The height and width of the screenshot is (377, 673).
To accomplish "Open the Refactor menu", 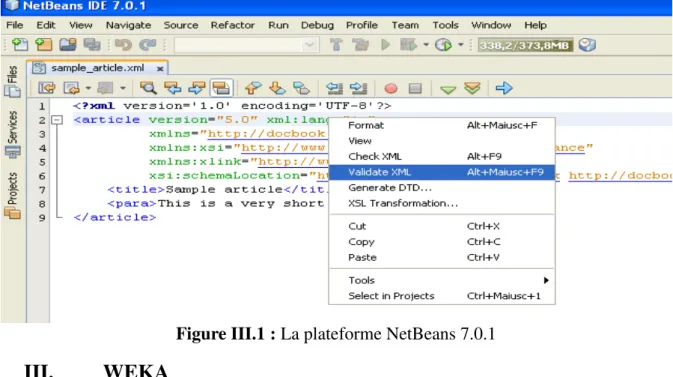I will (x=233, y=25).
